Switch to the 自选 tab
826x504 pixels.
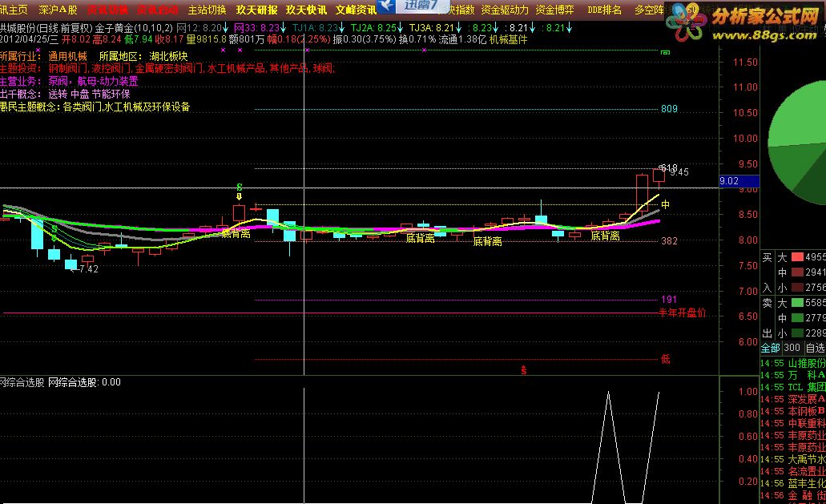click(x=816, y=348)
